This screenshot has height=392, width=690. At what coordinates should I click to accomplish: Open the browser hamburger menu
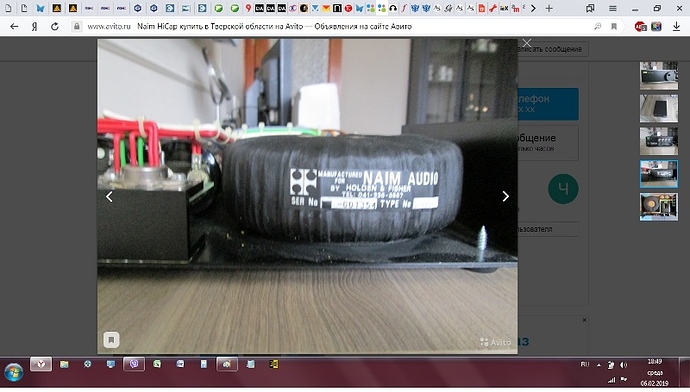(613, 8)
